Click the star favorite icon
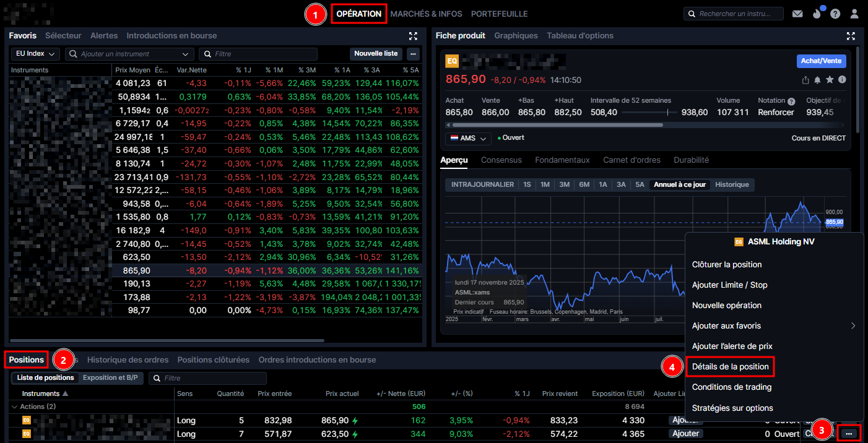868x443 pixels. [x=830, y=80]
